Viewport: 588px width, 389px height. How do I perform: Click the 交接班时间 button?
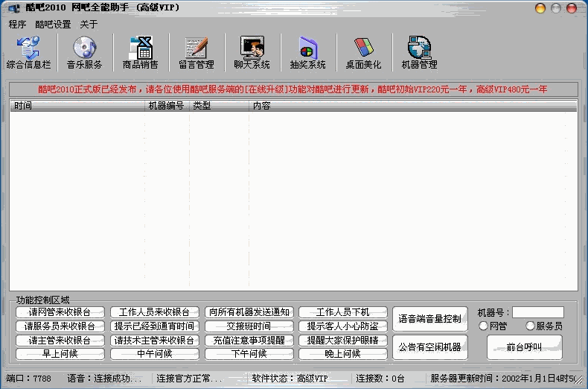249,326
